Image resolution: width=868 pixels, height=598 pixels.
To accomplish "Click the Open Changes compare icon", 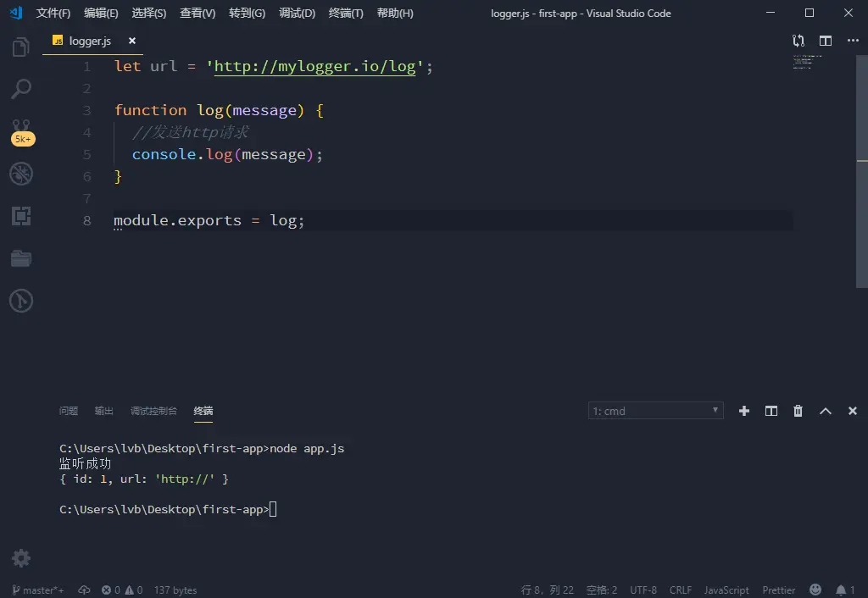I will 798,41.
